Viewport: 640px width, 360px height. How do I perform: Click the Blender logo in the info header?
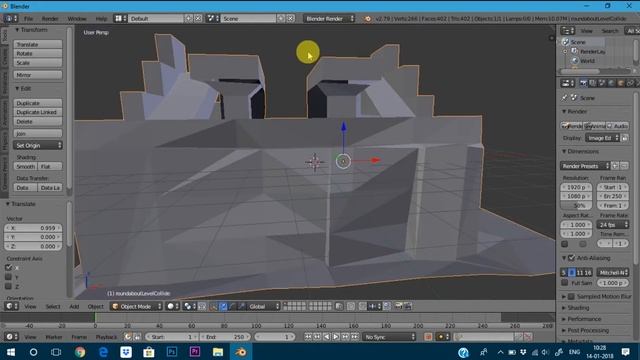pos(367,19)
